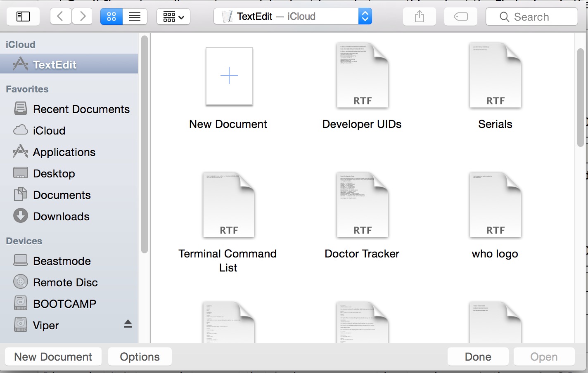Click the New Document button at bottom left
The image size is (588, 373).
53,356
